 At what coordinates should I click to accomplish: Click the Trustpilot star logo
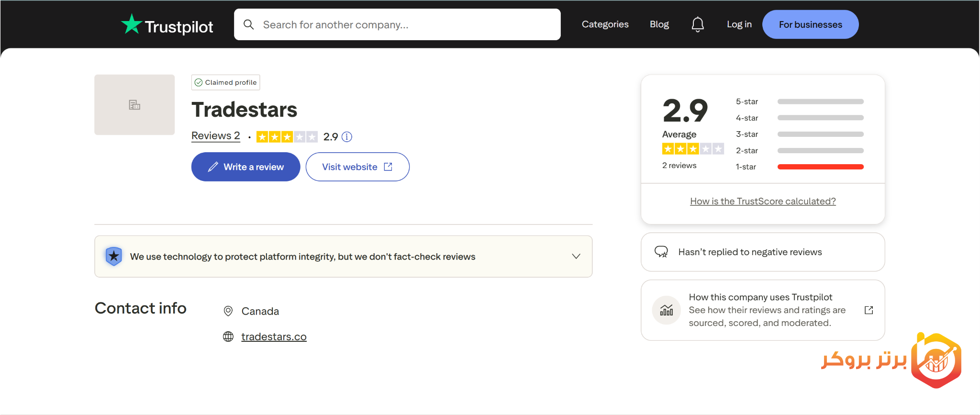click(x=131, y=24)
